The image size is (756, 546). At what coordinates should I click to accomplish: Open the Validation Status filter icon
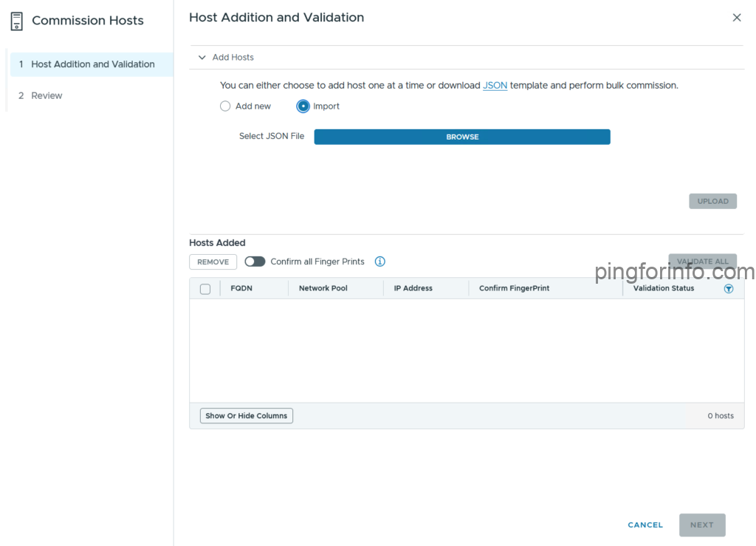pyautogui.click(x=729, y=289)
